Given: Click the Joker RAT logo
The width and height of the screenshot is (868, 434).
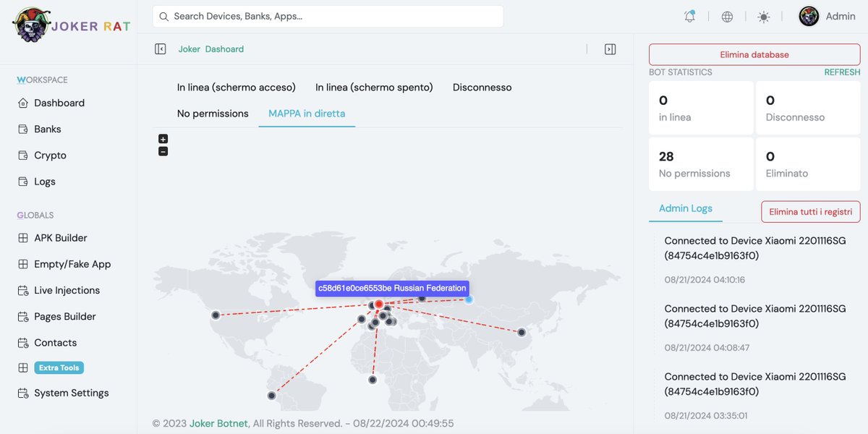Looking at the screenshot, I should 71,25.
